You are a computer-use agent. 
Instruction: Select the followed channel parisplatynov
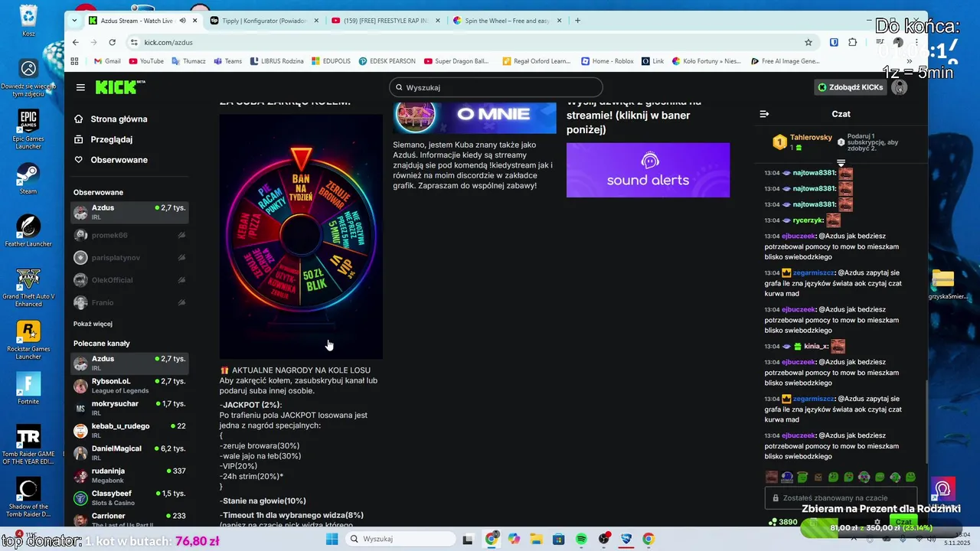[x=129, y=258]
